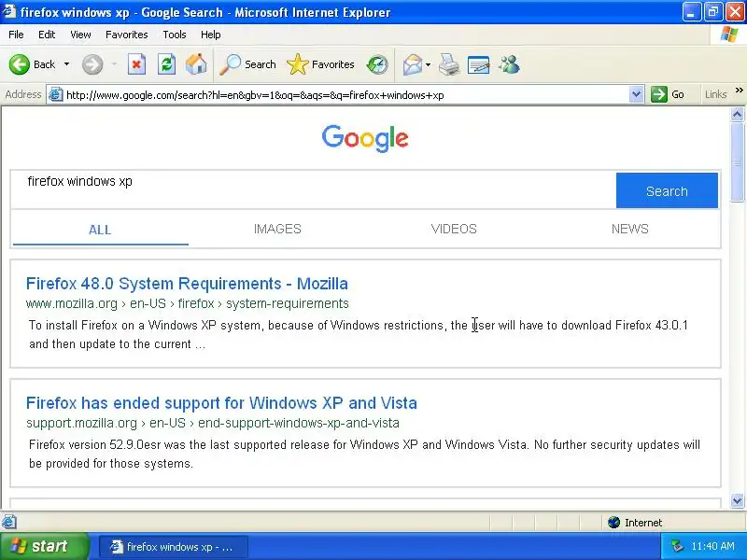Click the system tray network icon
This screenshot has width=747, height=560.
click(x=677, y=546)
